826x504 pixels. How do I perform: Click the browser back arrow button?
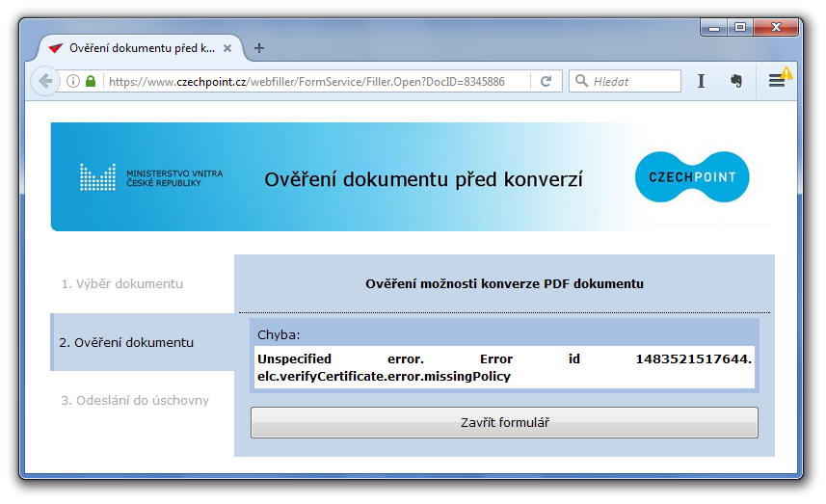point(45,81)
